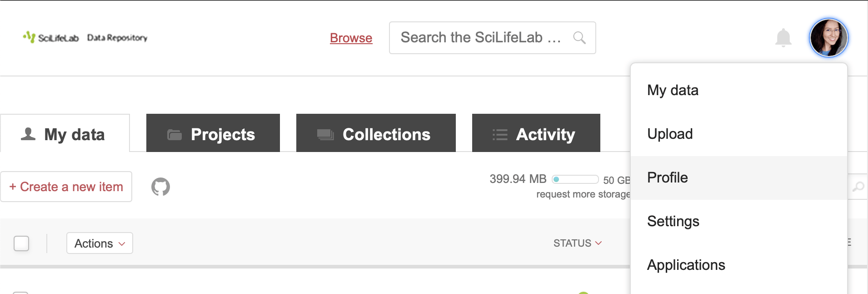Image resolution: width=868 pixels, height=294 pixels.
Task: Sort by the STATUS column chevron
Action: [x=598, y=243]
